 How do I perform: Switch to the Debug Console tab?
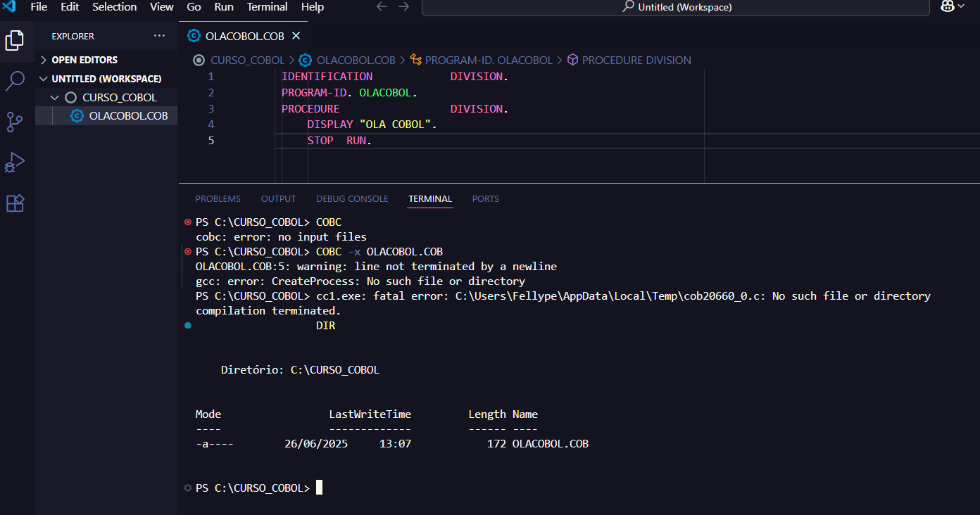pyautogui.click(x=352, y=199)
